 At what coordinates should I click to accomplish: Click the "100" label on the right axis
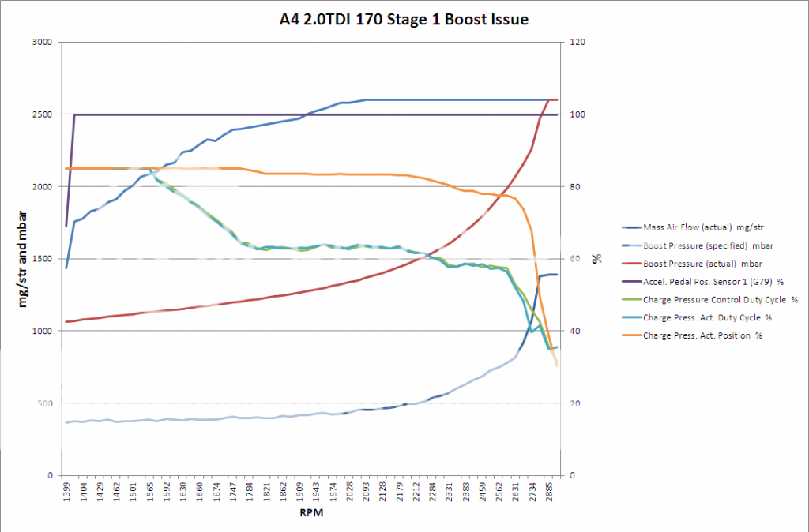[x=578, y=114]
